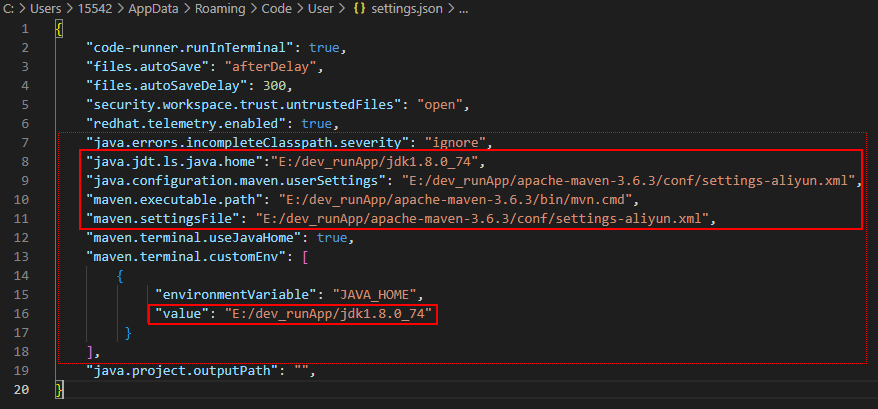Viewport: 878px width, 409px height.
Task: Click the "ignore" value
Action: 454,142
